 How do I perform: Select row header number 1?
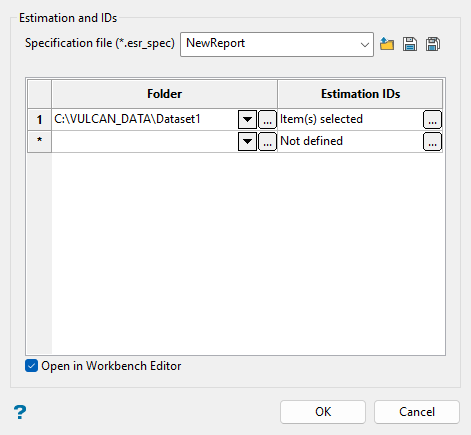(x=39, y=120)
